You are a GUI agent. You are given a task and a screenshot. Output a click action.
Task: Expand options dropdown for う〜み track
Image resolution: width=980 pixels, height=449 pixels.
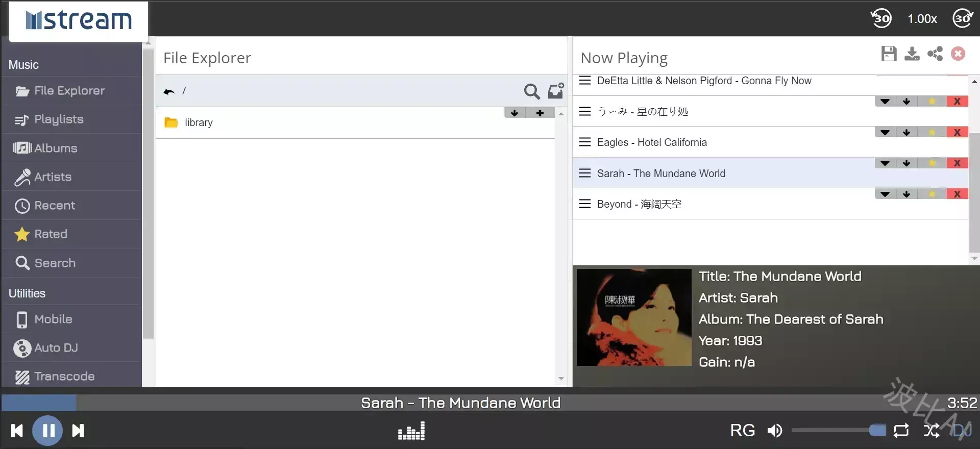885,102
